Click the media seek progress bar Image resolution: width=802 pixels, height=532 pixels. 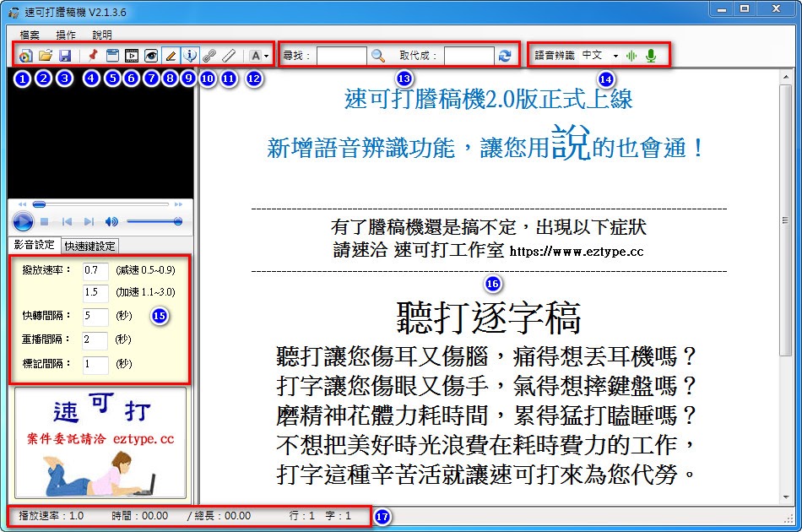(100, 204)
